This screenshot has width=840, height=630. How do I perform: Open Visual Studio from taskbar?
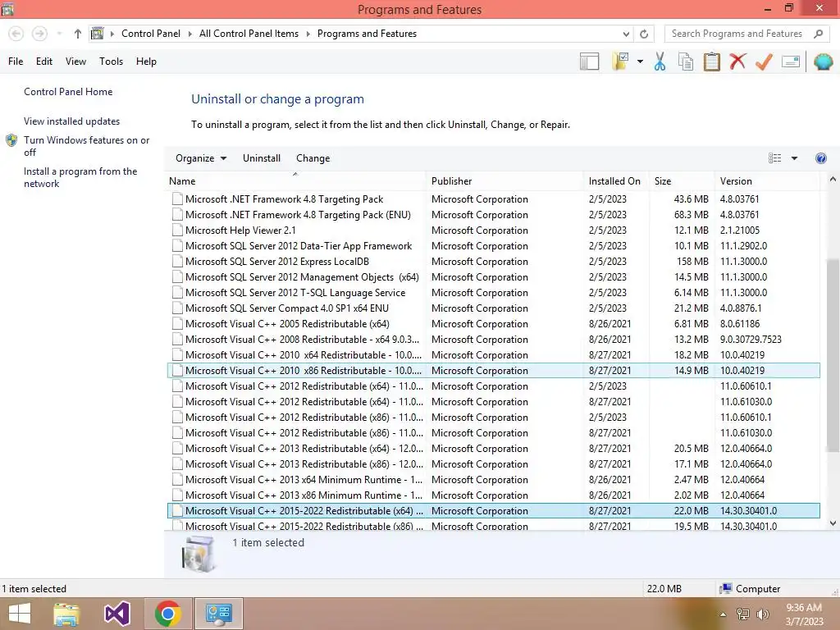(116, 614)
